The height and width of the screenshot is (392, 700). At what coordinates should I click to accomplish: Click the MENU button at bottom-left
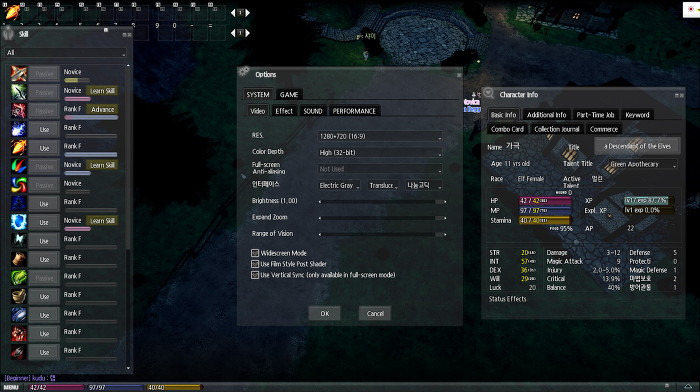[x=11, y=387]
